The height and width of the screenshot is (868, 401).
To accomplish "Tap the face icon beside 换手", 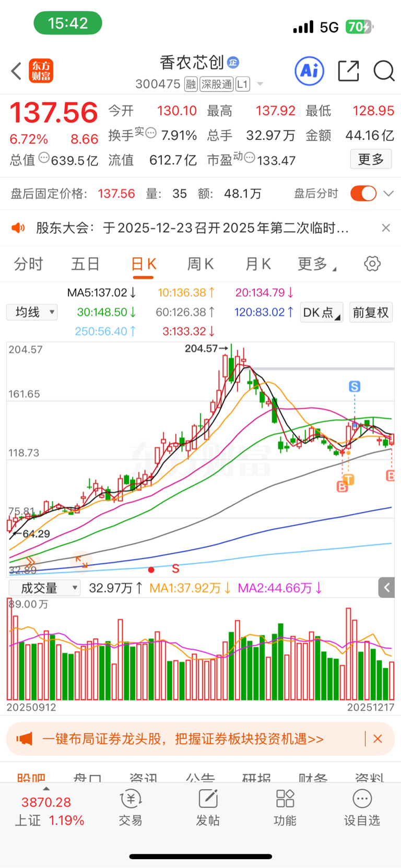I will (x=151, y=133).
